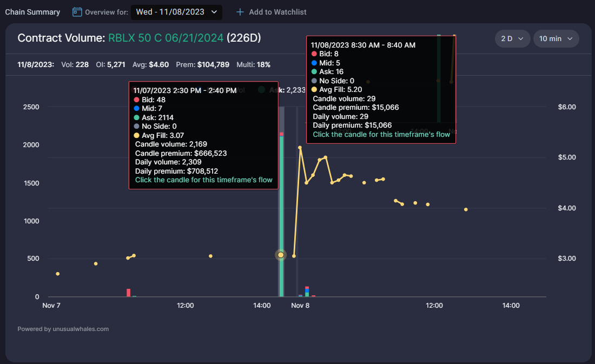Click the flow link in the 11/08 tooltip

click(381, 134)
